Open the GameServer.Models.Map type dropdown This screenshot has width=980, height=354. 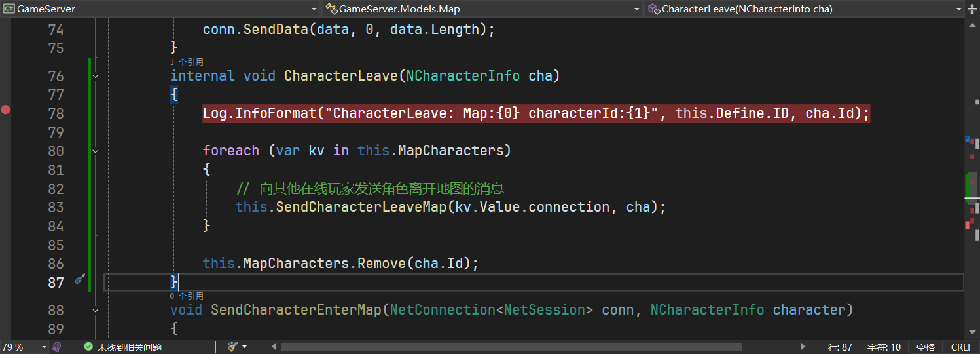click(x=637, y=9)
